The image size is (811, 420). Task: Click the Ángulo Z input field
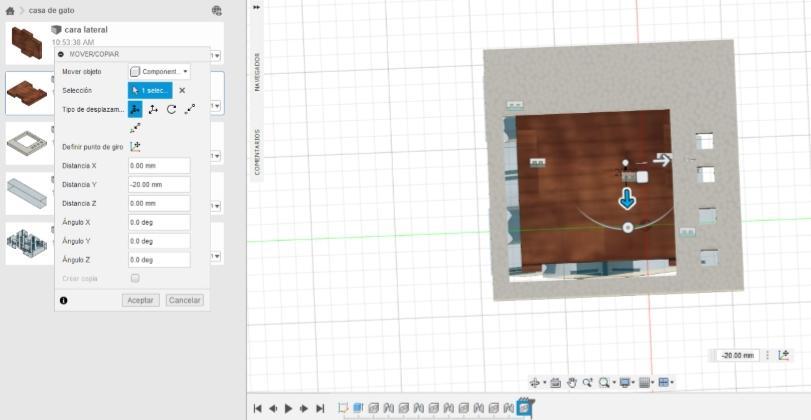coord(159,260)
